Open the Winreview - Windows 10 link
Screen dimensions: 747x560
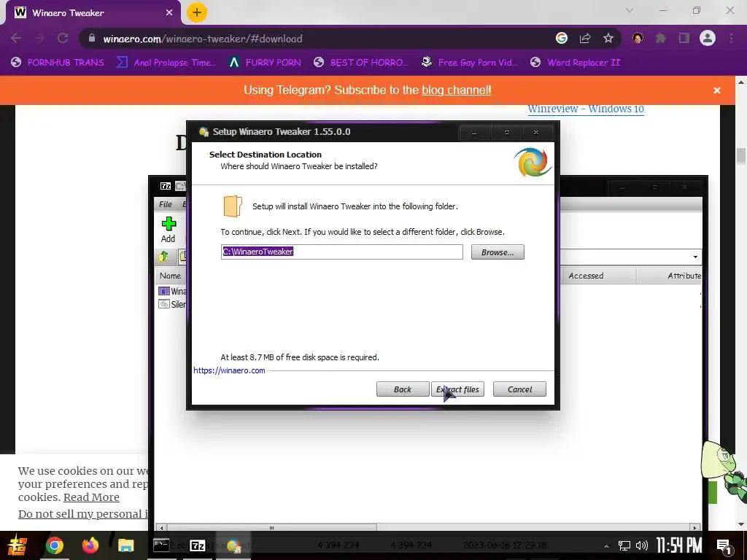click(x=586, y=109)
